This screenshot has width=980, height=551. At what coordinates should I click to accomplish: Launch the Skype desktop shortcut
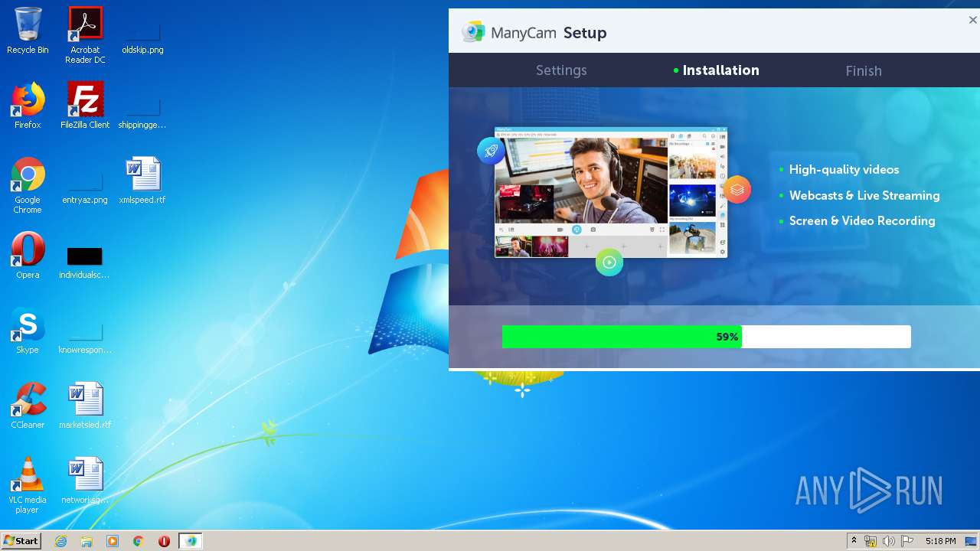[x=28, y=331]
